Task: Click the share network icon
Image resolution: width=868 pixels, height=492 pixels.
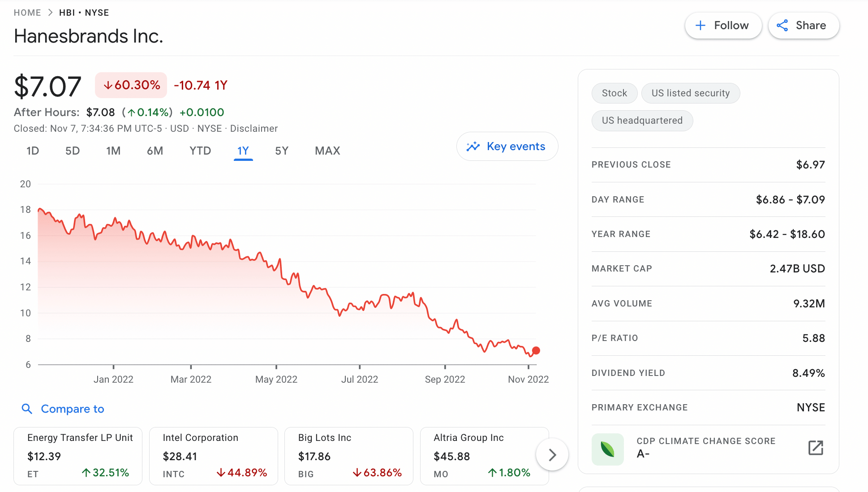Action: point(782,26)
